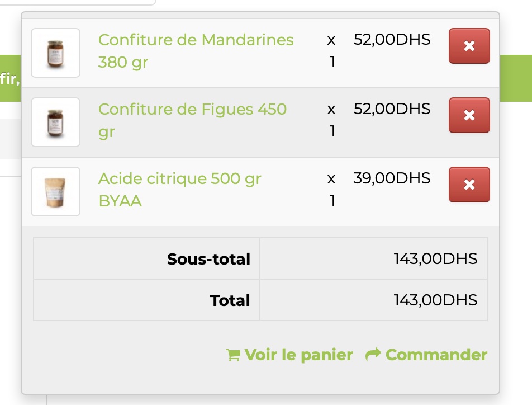Click the Total amount 143,00DHS
This screenshot has height=405, width=532.
435,300
